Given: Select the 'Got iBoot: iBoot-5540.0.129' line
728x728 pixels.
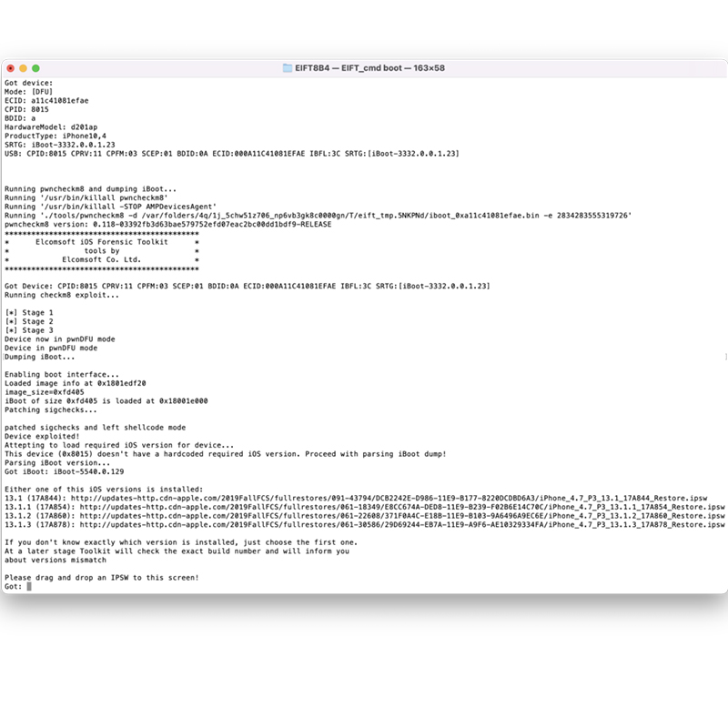Looking at the screenshot, I should pyautogui.click(x=64, y=471).
